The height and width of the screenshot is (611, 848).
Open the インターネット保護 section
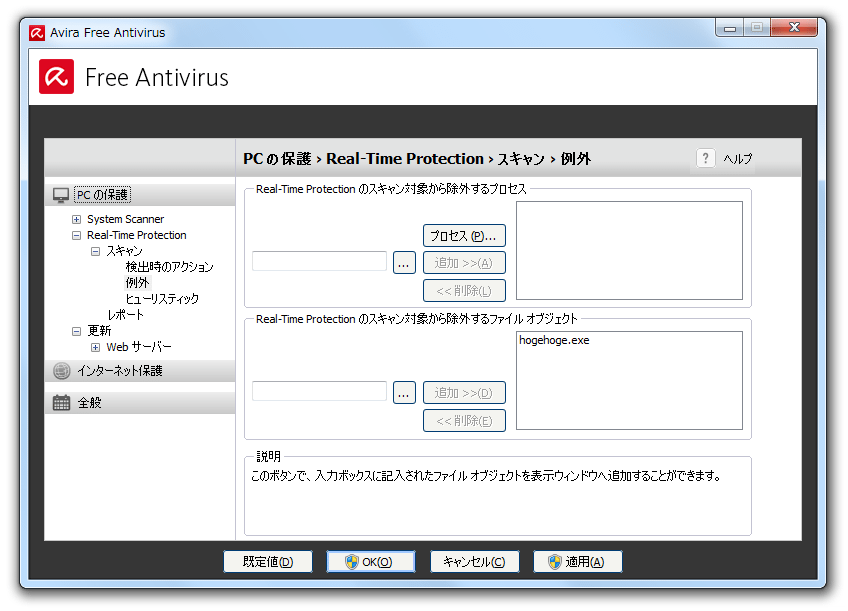click(120, 371)
